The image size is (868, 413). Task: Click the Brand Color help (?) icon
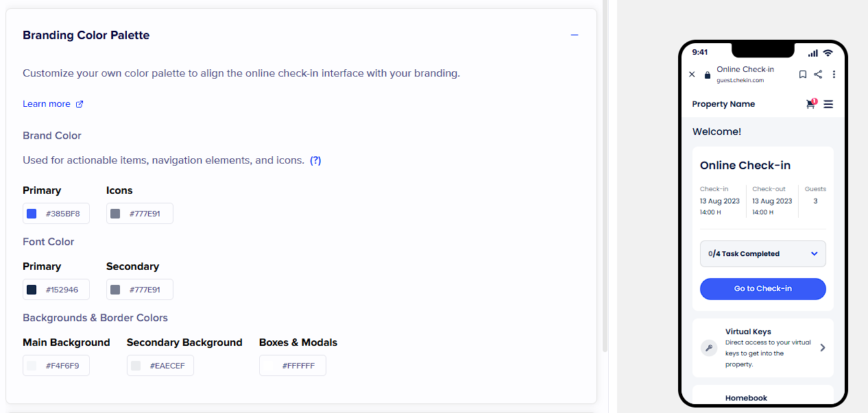click(x=315, y=160)
